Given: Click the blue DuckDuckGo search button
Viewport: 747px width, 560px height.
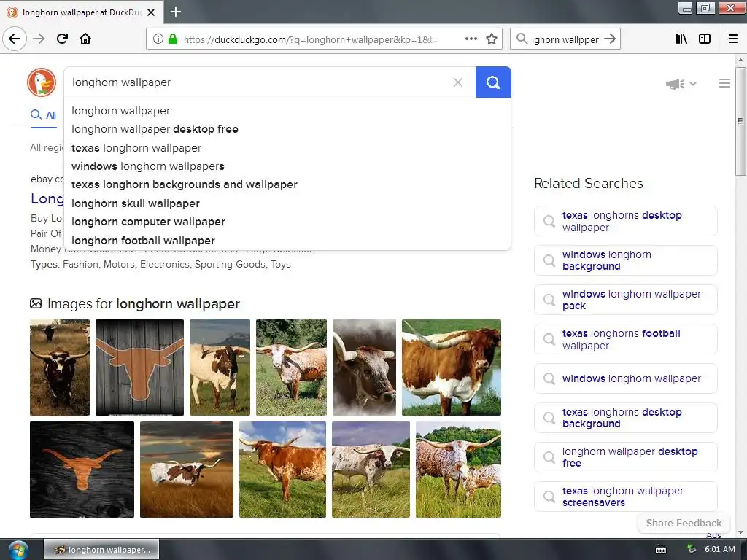Looking at the screenshot, I should [x=493, y=82].
